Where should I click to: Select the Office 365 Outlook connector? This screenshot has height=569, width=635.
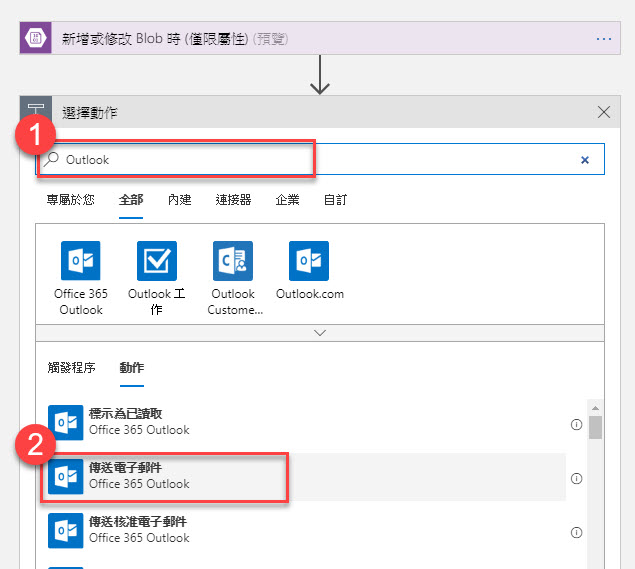pyautogui.click(x=81, y=278)
